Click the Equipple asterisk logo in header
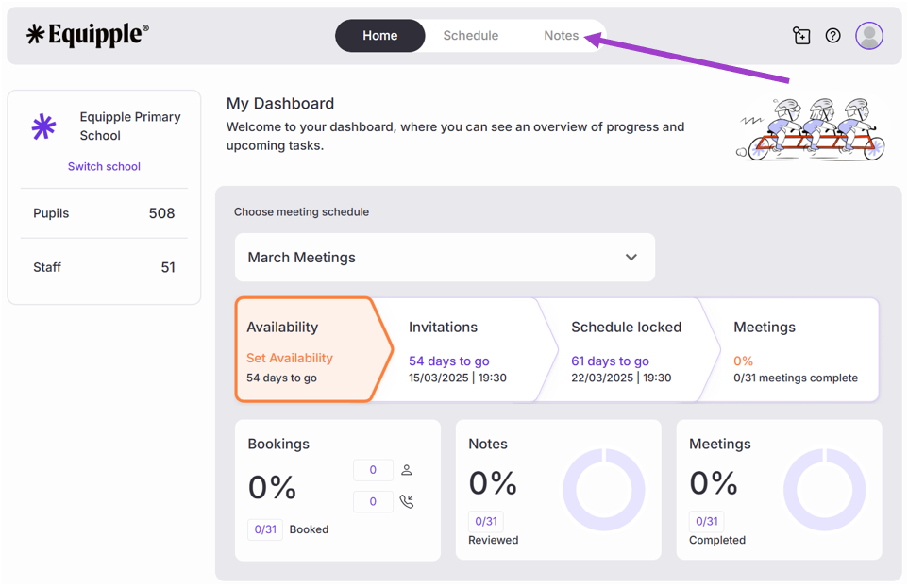This screenshot has width=908, height=588. pyautogui.click(x=36, y=36)
